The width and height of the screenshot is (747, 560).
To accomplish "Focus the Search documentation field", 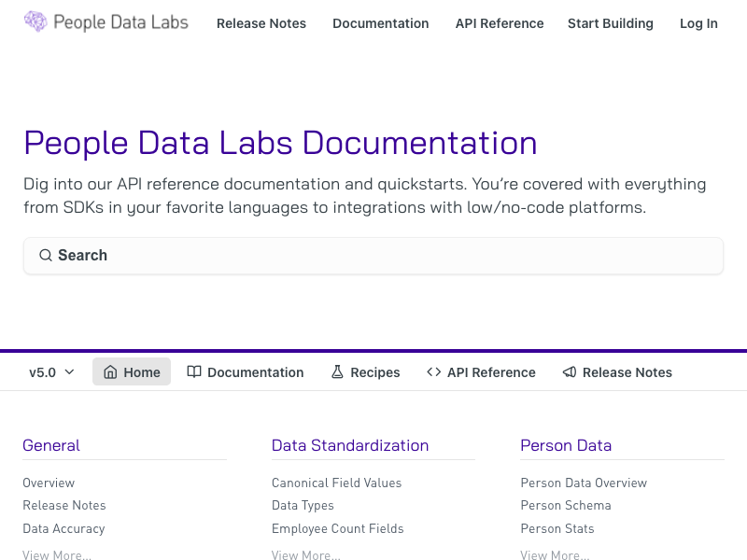I will coord(373,256).
